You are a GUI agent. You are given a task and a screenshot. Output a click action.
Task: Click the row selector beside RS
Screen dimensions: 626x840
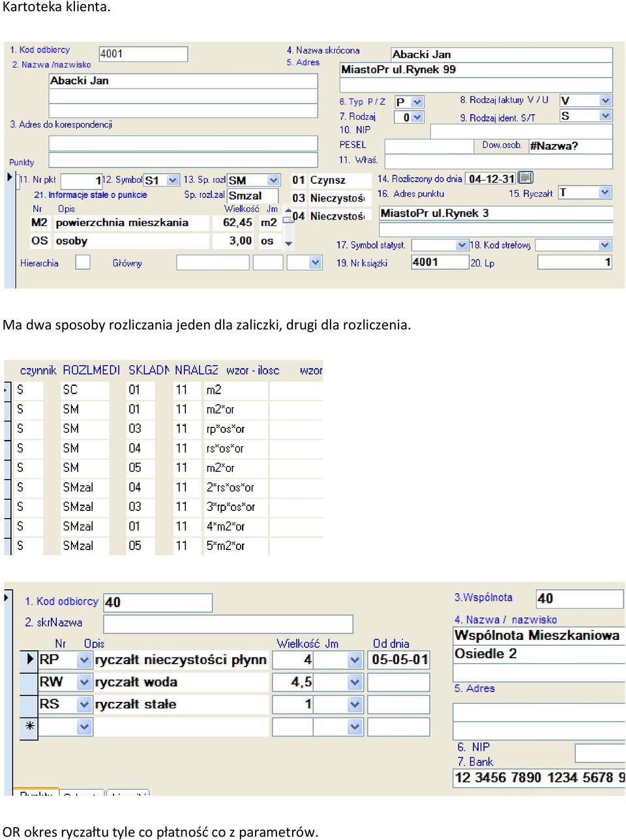(x=29, y=704)
